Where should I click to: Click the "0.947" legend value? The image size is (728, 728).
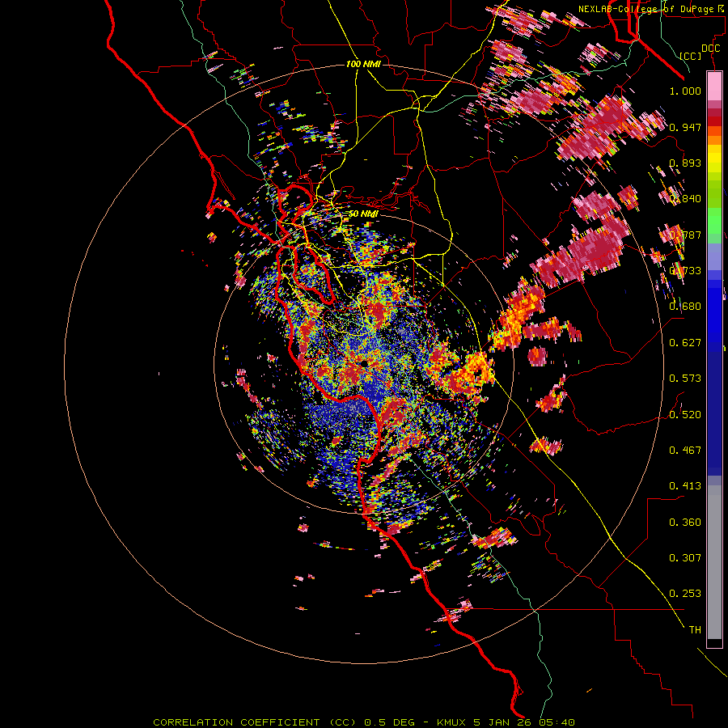coord(685,127)
